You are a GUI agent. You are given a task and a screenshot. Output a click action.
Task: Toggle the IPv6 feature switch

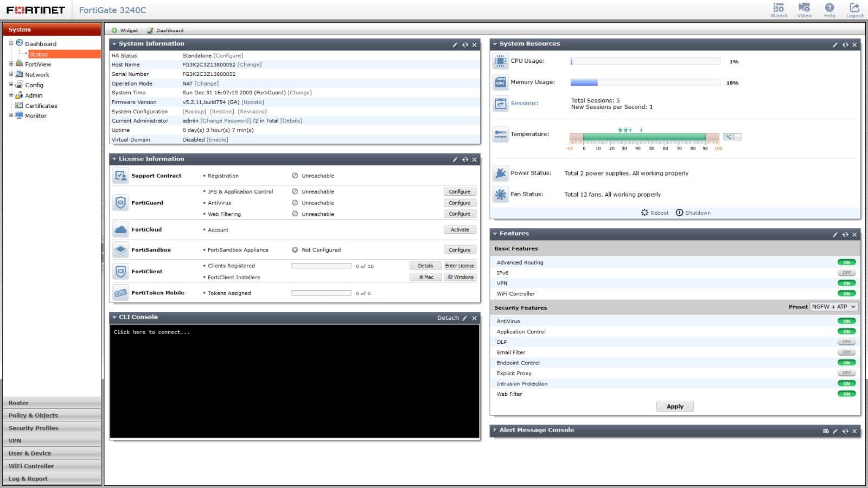846,273
